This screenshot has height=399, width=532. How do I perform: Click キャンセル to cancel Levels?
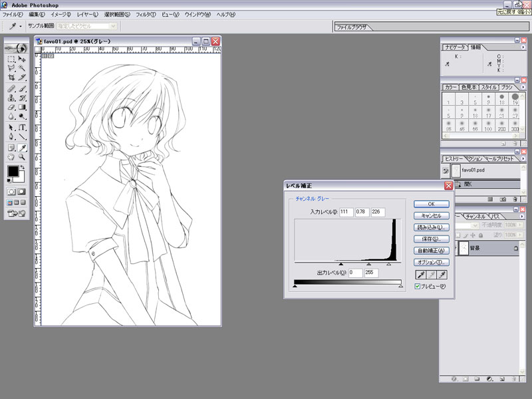pos(431,215)
